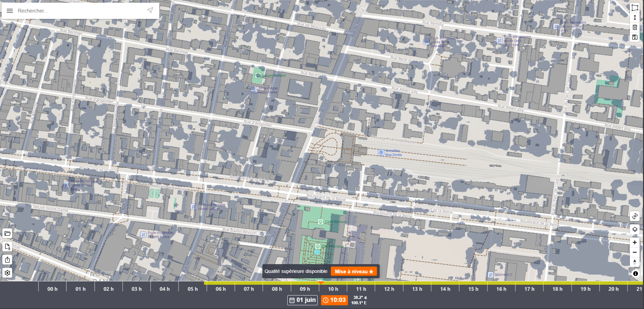
Task: Click the save disk icon
Action: pyautogui.click(x=635, y=37)
